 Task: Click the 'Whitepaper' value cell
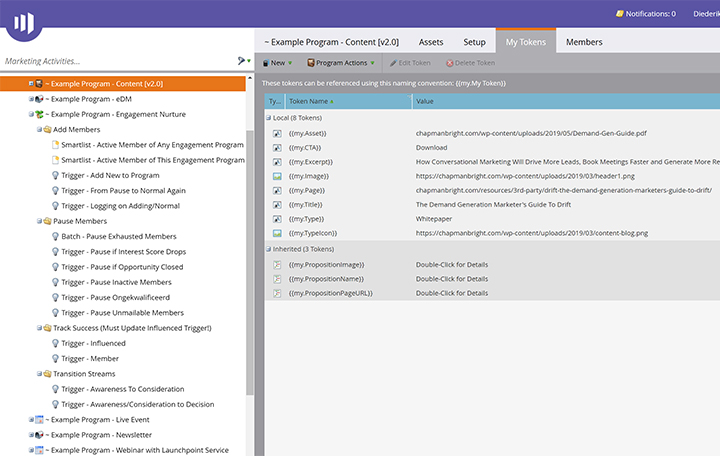click(x=434, y=219)
